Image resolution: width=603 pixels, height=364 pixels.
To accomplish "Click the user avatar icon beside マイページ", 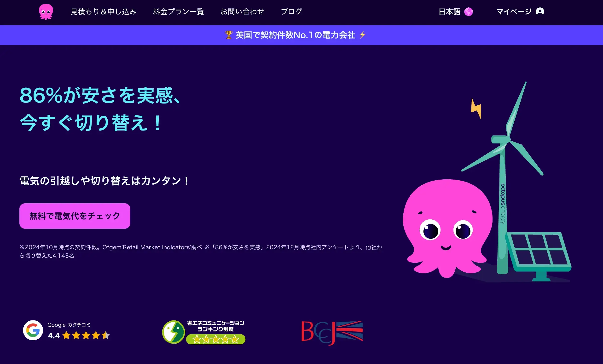I will [x=540, y=11].
